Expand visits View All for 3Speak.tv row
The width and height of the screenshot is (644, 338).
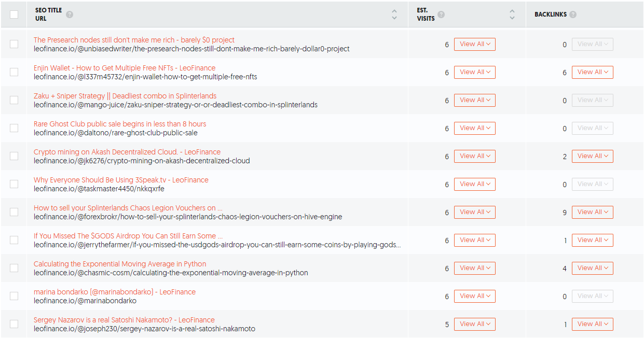tap(475, 184)
